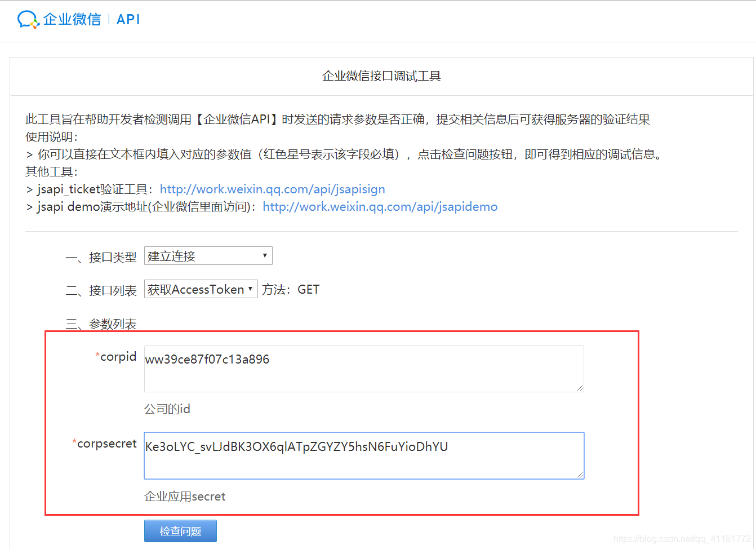The width and height of the screenshot is (756, 549).
Task: Click the 企业微信 brand name text
Action: (x=72, y=20)
